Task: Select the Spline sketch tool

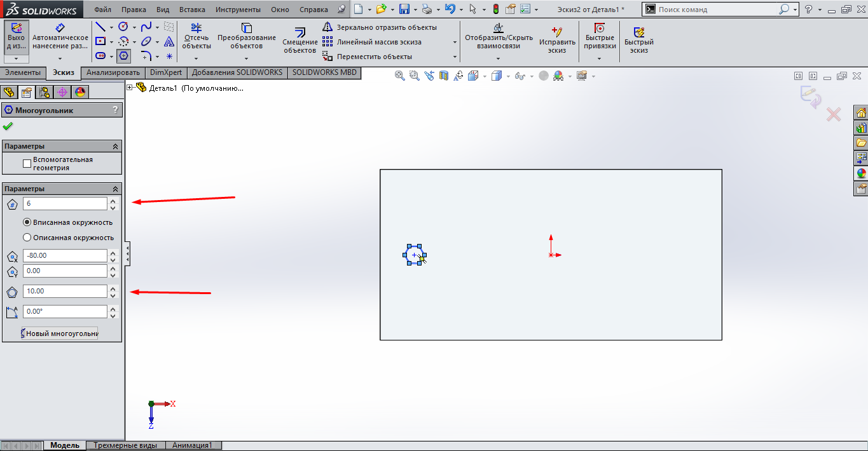Action: 146,27
